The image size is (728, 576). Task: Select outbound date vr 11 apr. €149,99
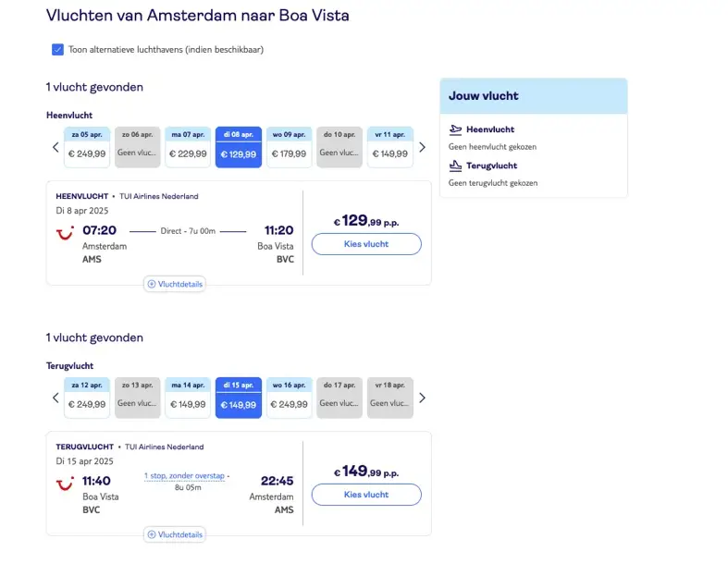click(x=390, y=147)
